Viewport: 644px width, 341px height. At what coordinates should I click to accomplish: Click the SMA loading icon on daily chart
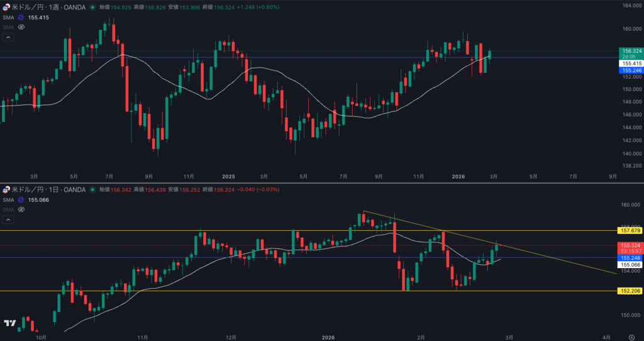pyautogui.click(x=21, y=199)
